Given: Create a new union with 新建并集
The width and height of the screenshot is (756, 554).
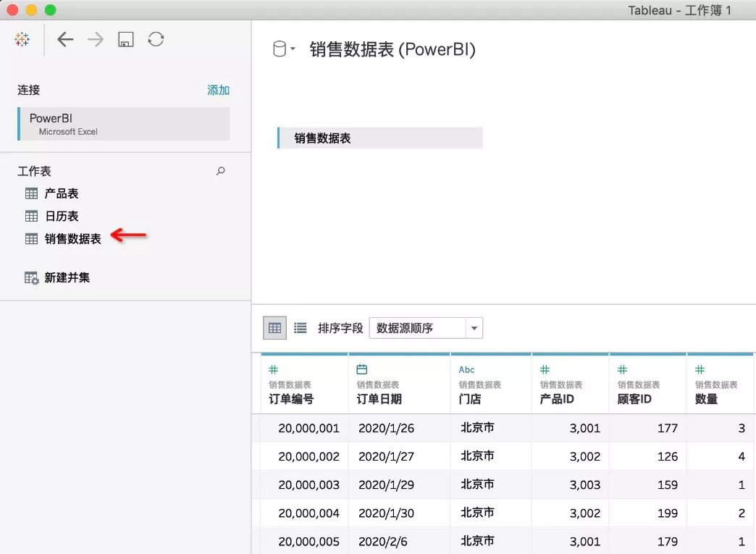Looking at the screenshot, I should point(67,277).
